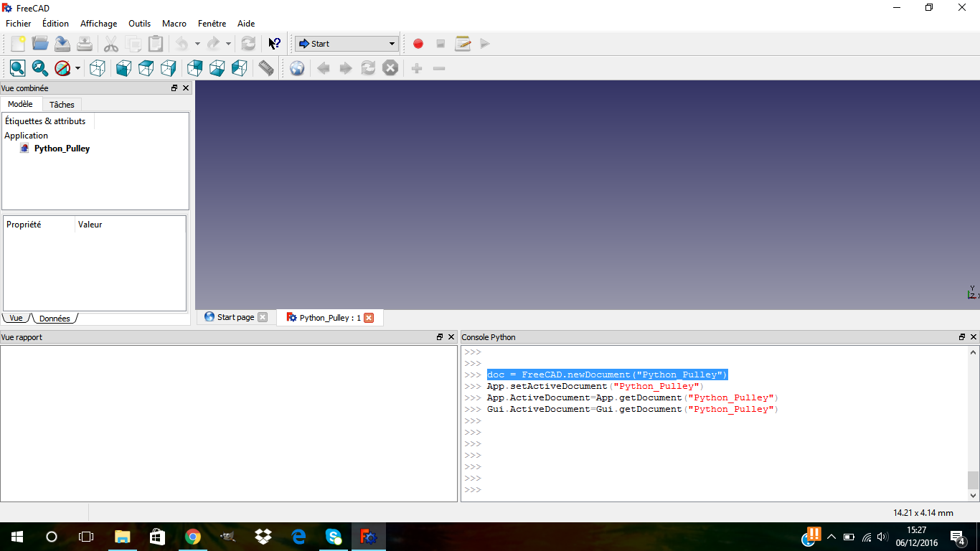Click the Fit All view icon
Screen dimensions: 980x551
coord(18,68)
